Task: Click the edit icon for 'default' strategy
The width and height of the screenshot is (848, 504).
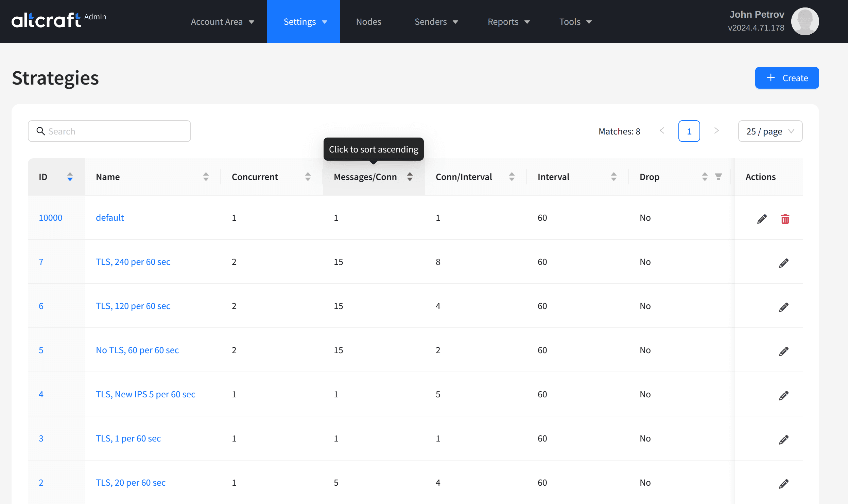Action: point(762,218)
